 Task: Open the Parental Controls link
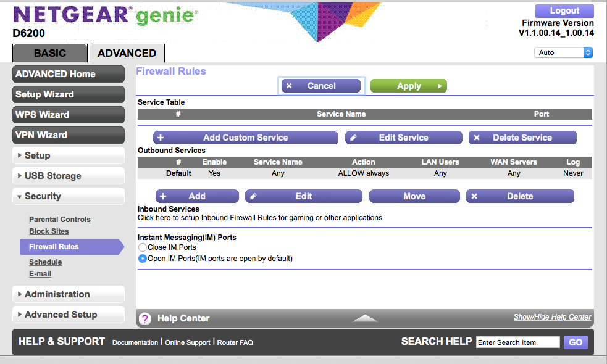[60, 220]
